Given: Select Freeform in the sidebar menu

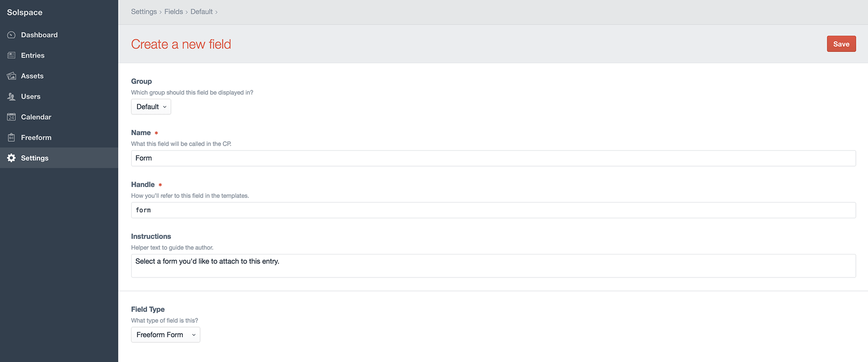Looking at the screenshot, I should pos(36,138).
